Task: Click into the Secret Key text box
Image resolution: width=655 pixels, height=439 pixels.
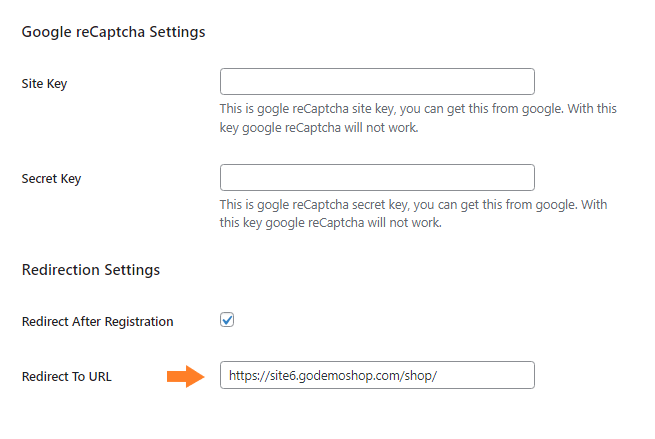Action: [377, 178]
